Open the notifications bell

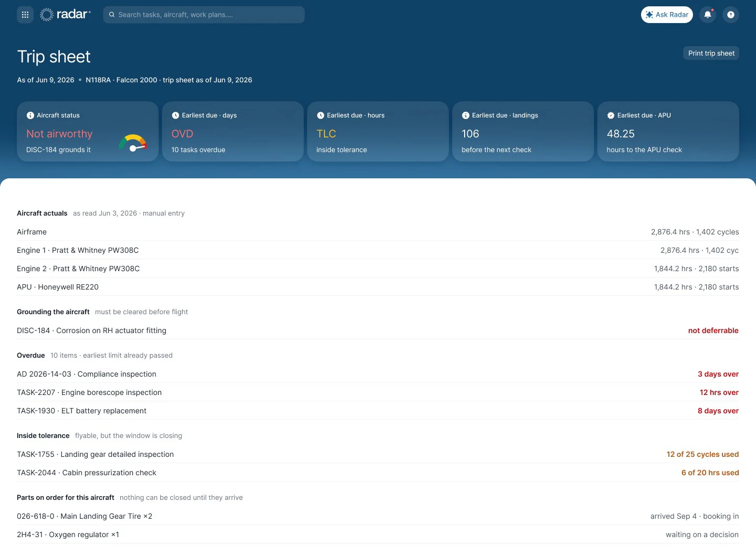tap(708, 15)
